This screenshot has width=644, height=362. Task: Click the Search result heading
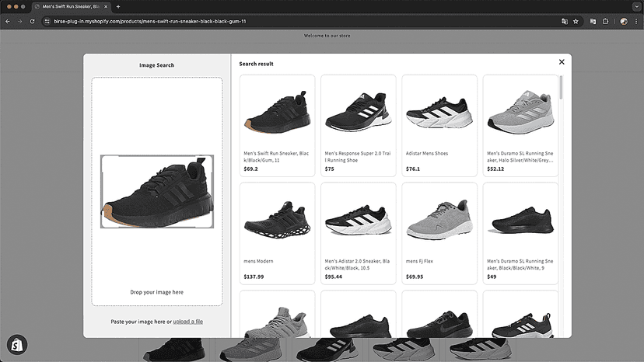(257, 64)
